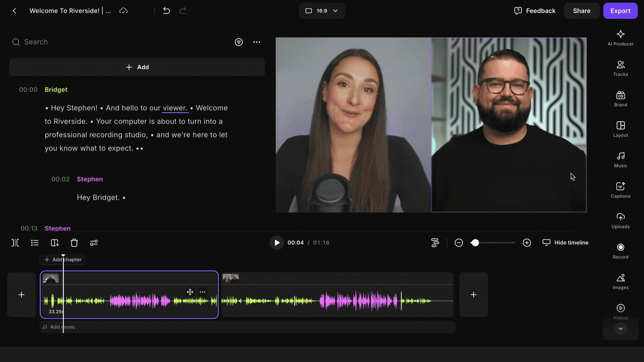Open the AI Producer panel
644x362 pixels.
pyautogui.click(x=620, y=38)
